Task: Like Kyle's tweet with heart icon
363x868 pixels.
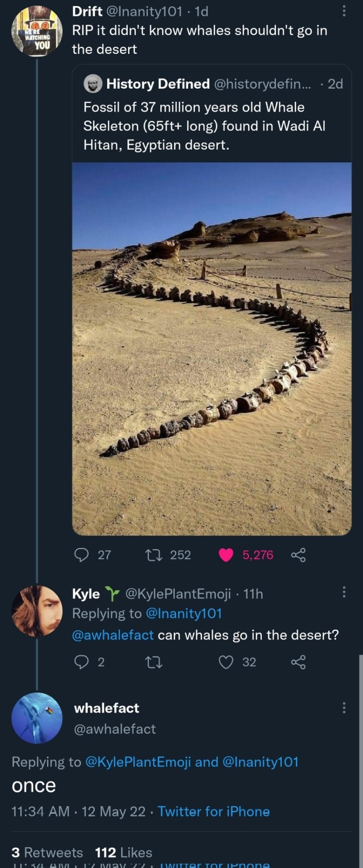Action: tap(226, 662)
